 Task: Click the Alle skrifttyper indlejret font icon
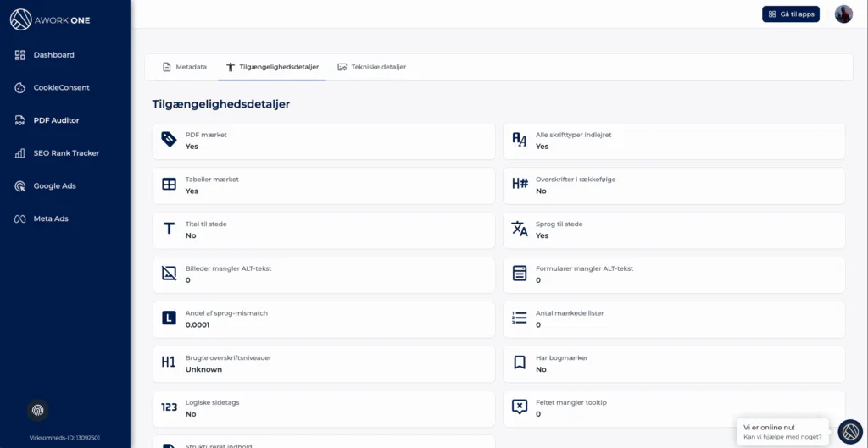click(520, 140)
